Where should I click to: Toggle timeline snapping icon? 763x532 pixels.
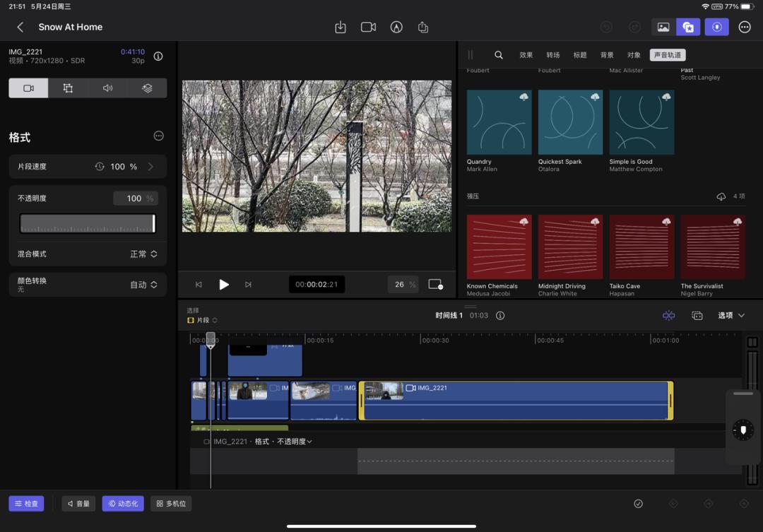point(668,316)
